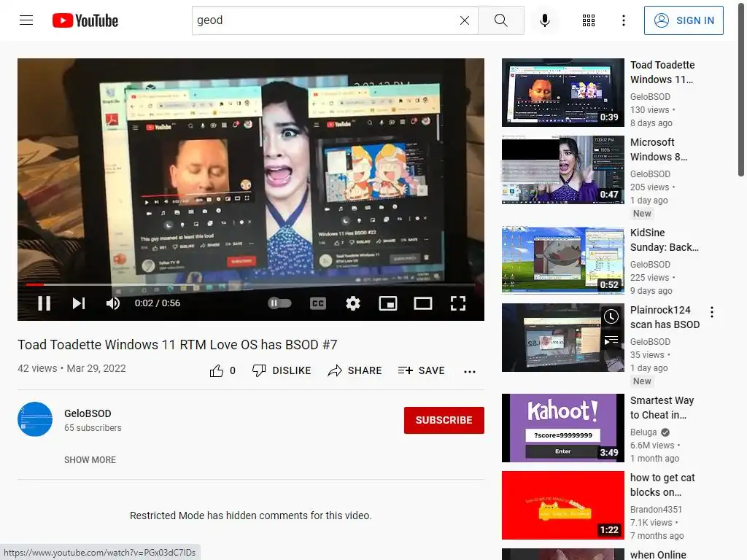Skip to the next video
Image resolution: width=747 pixels, height=560 pixels.
79,303
